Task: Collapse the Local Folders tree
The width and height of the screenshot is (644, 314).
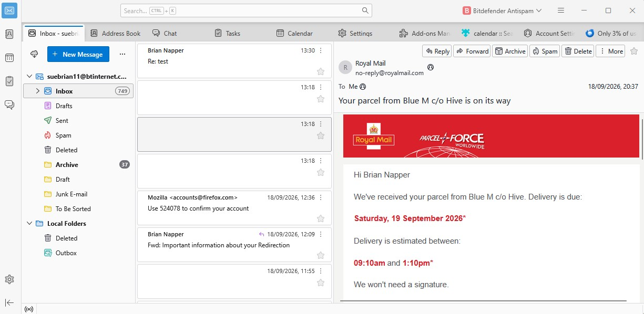Action: 29,223
